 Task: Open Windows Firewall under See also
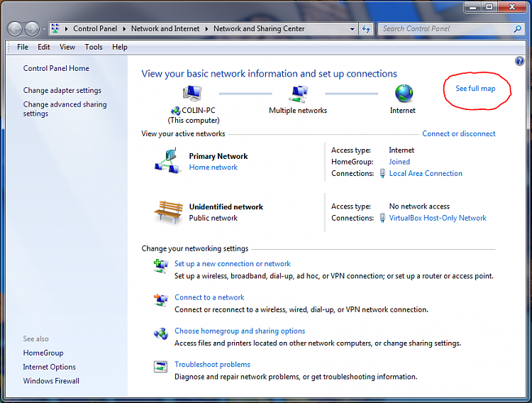point(51,381)
